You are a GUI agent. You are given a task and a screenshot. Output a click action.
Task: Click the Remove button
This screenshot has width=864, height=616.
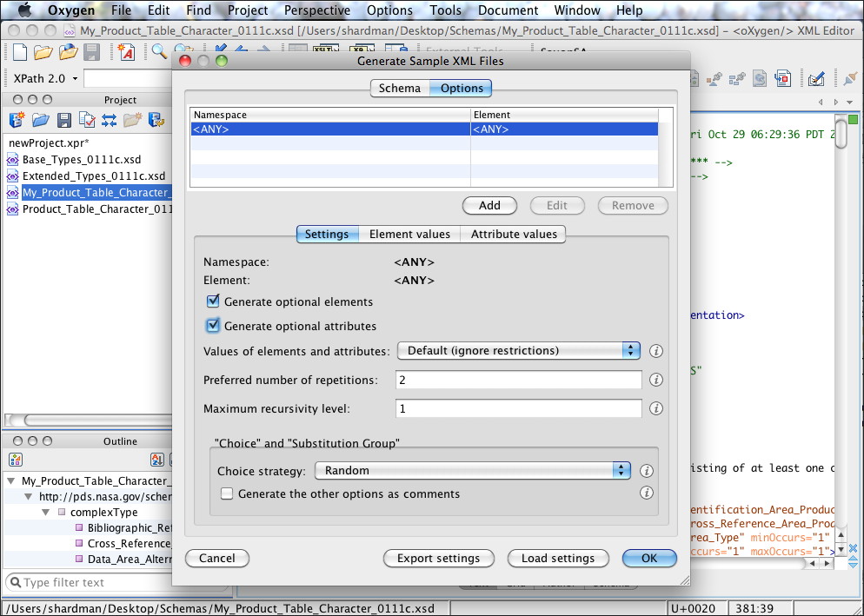point(633,206)
